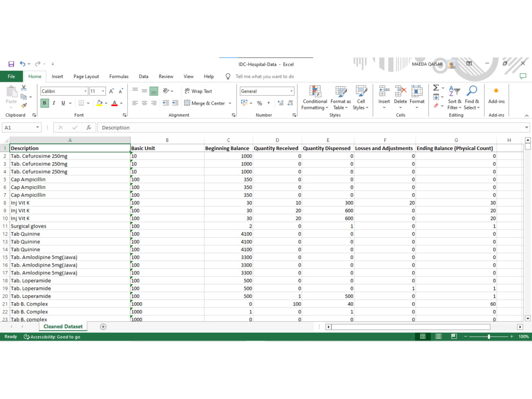Image resolution: width=532 pixels, height=399 pixels.
Task: Switch to the Insert tab
Action: [x=57, y=76]
